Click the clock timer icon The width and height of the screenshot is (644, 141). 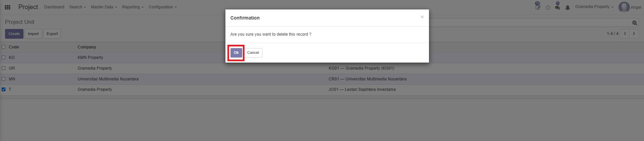pos(548,7)
